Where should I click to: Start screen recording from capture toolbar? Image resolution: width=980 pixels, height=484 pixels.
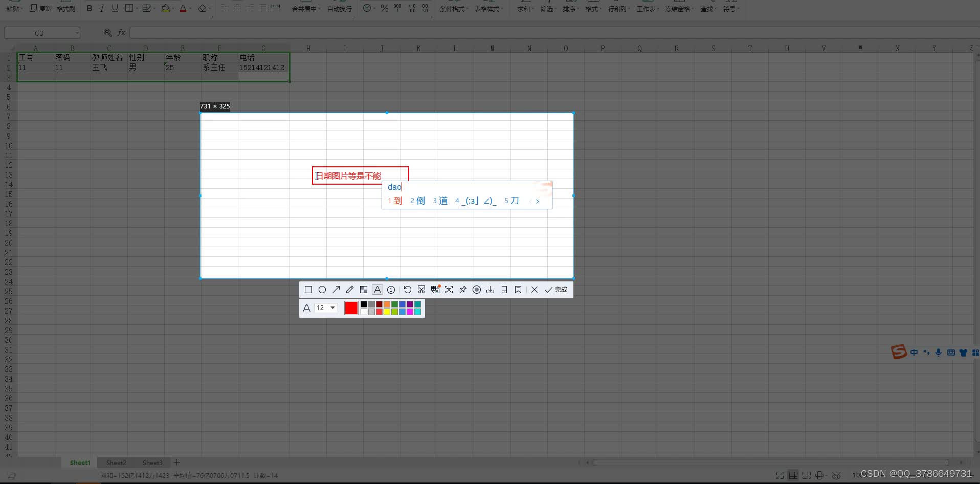click(x=477, y=290)
